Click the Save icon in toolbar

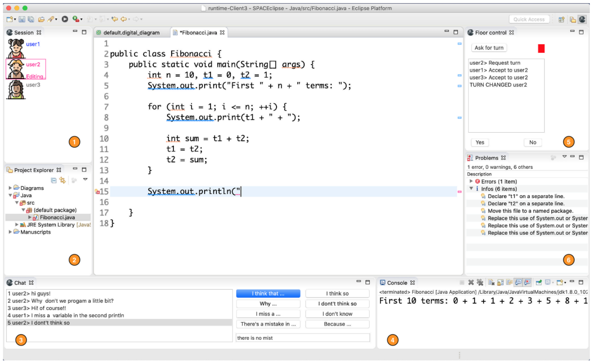tap(22, 19)
